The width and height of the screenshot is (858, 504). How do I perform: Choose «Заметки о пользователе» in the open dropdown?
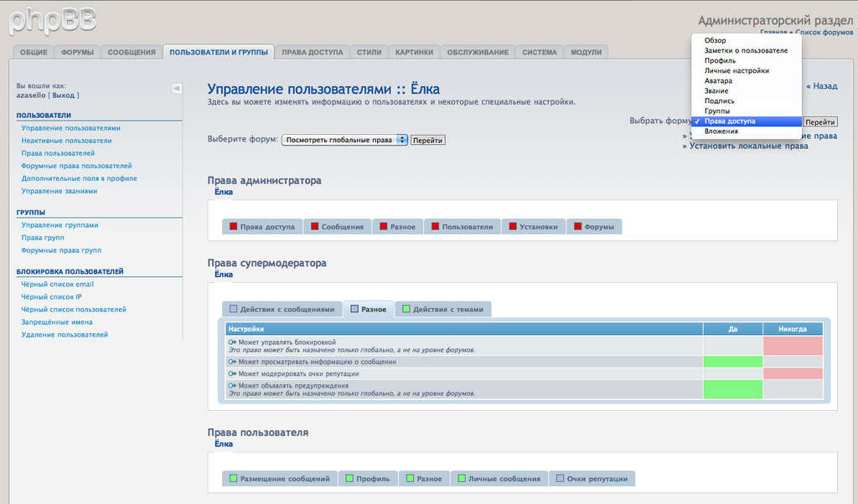(746, 50)
